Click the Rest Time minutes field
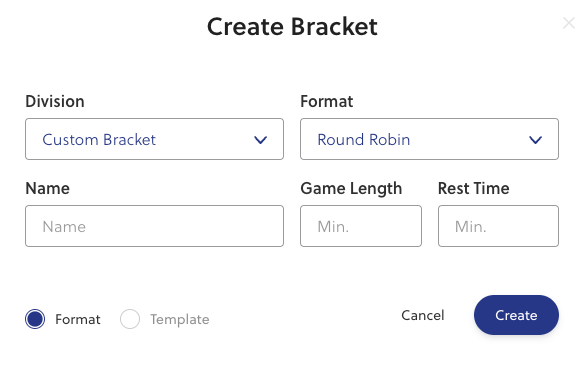The width and height of the screenshot is (579, 365). [499, 226]
